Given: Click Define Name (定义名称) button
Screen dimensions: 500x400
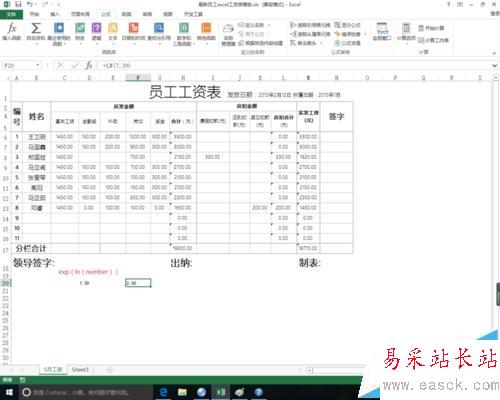Looking at the screenshot, I should pos(252,25).
